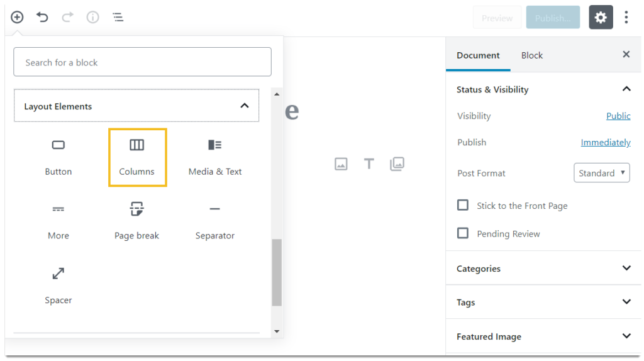Open the Post Format dropdown
The width and height of the screenshot is (644, 361).
coord(601,173)
